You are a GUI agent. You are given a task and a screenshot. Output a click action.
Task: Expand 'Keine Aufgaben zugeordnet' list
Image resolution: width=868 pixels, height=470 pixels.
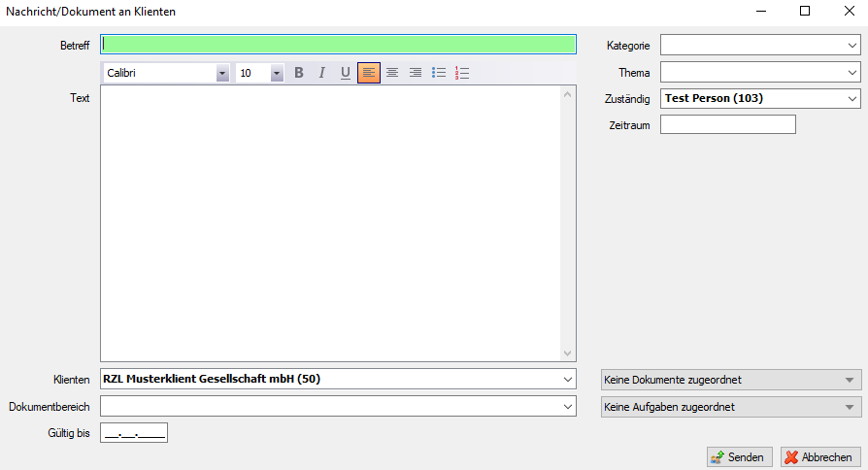(851, 407)
